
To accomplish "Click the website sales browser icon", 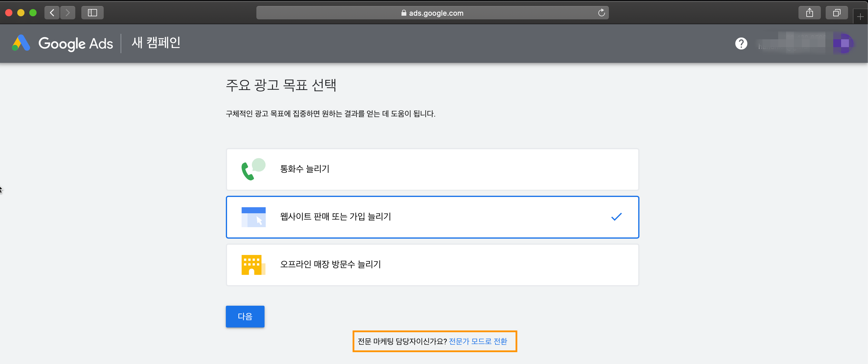I will pos(253,217).
